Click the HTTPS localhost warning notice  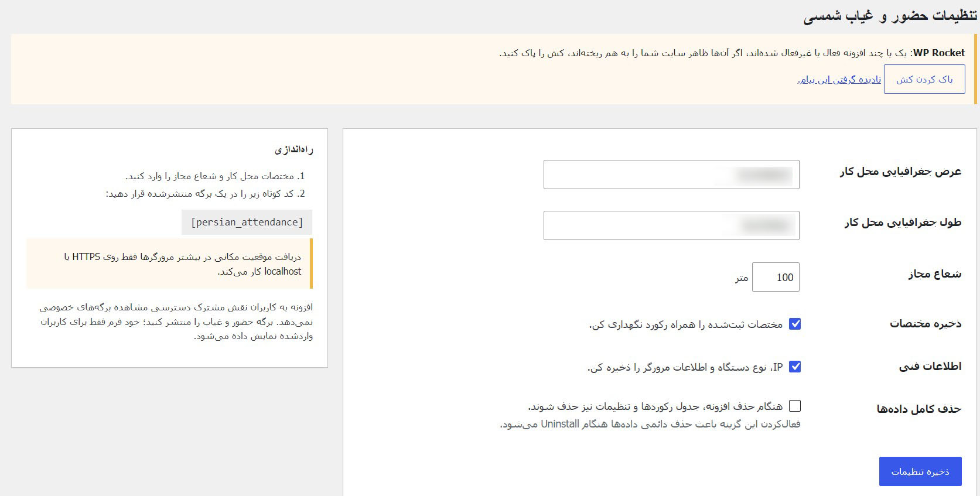pyautogui.click(x=169, y=264)
